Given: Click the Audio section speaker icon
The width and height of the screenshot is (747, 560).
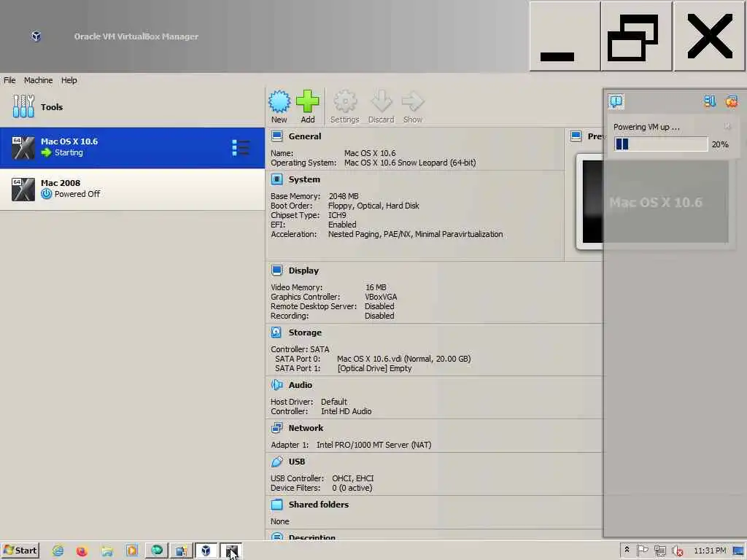Looking at the screenshot, I should [276, 385].
